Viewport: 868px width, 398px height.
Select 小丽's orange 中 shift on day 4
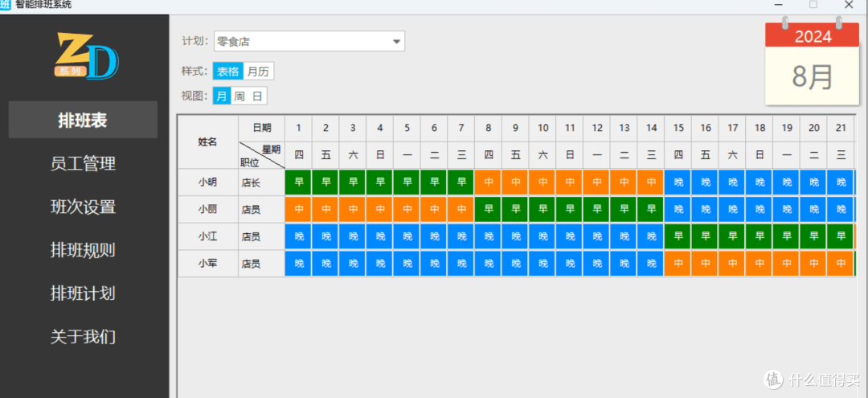379,210
